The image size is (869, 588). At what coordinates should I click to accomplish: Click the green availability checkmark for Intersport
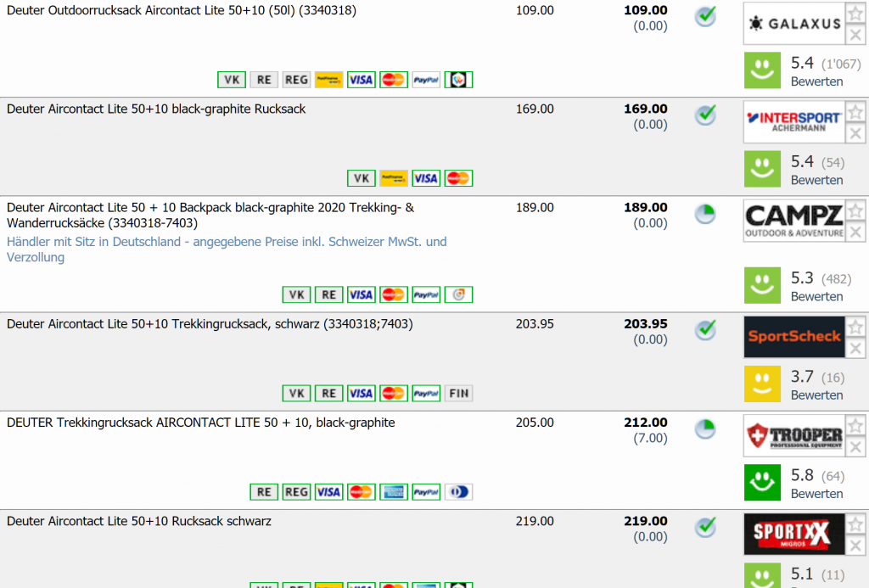click(x=705, y=115)
